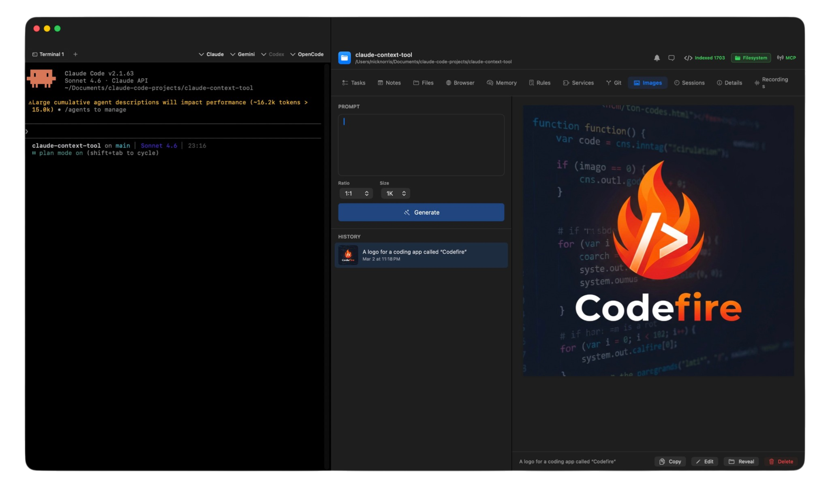This screenshot has height=504, width=830.
Task: Toggle the Filesystem badge
Action: (x=751, y=58)
